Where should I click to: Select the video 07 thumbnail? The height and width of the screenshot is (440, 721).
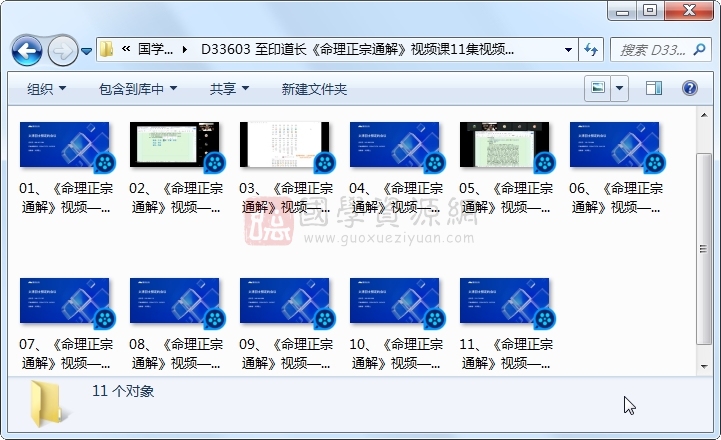point(64,301)
